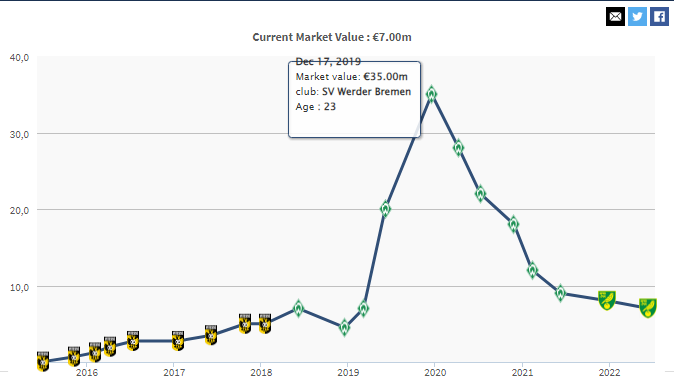This screenshot has height=390, width=674.
Task: Click the tooltip 'Market value: €35.00m' line
Action: [x=352, y=77]
